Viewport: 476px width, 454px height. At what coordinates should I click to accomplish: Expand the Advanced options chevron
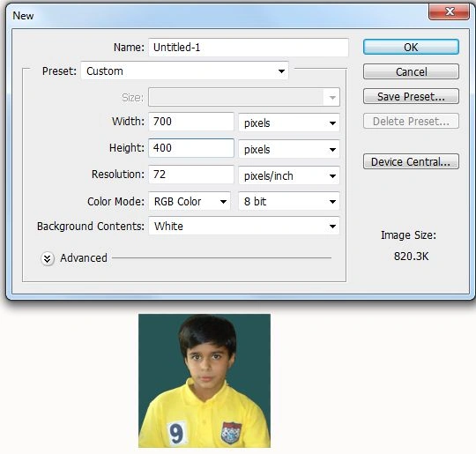pos(48,258)
